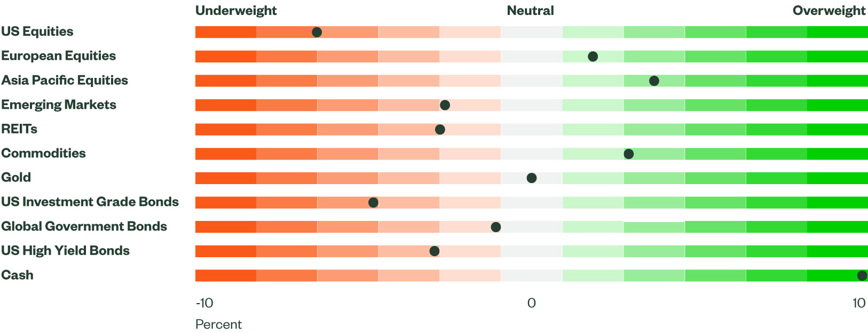Select the REITs marker dot
This screenshot has height=333, width=868.
click(x=440, y=129)
